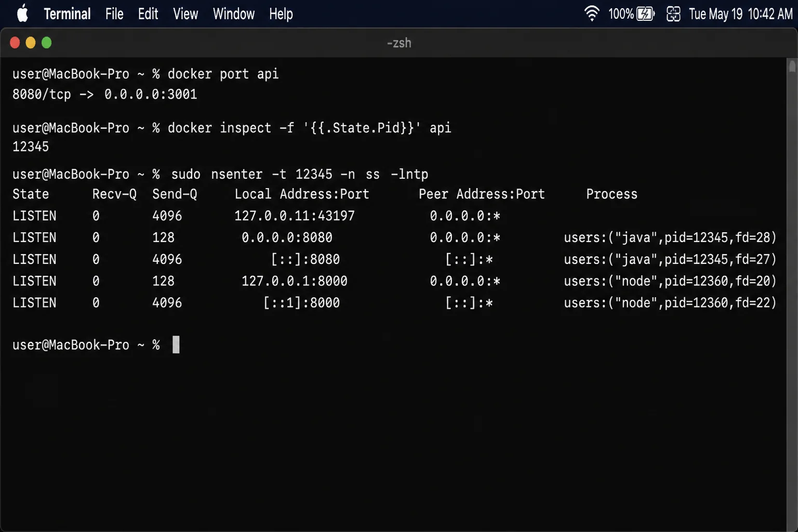Click the 'State' column header
Image resolution: width=798 pixels, height=532 pixels.
coord(31,194)
